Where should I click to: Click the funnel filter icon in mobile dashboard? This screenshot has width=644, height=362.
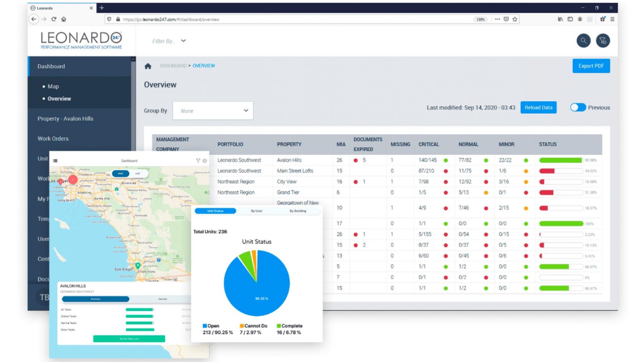tap(198, 160)
